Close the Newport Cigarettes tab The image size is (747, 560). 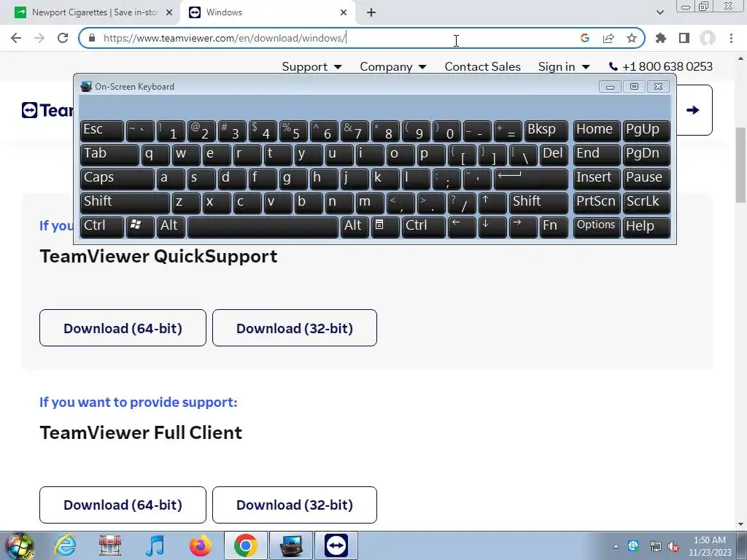pos(169,12)
